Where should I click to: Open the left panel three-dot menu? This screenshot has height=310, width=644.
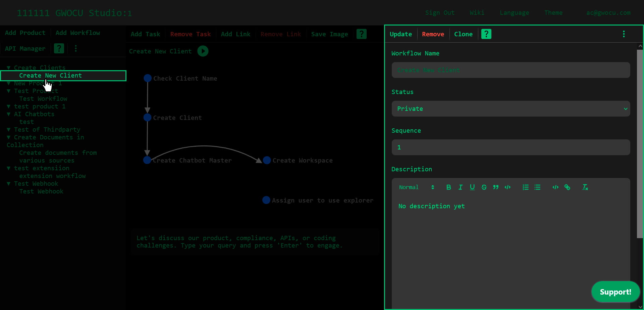click(76, 48)
